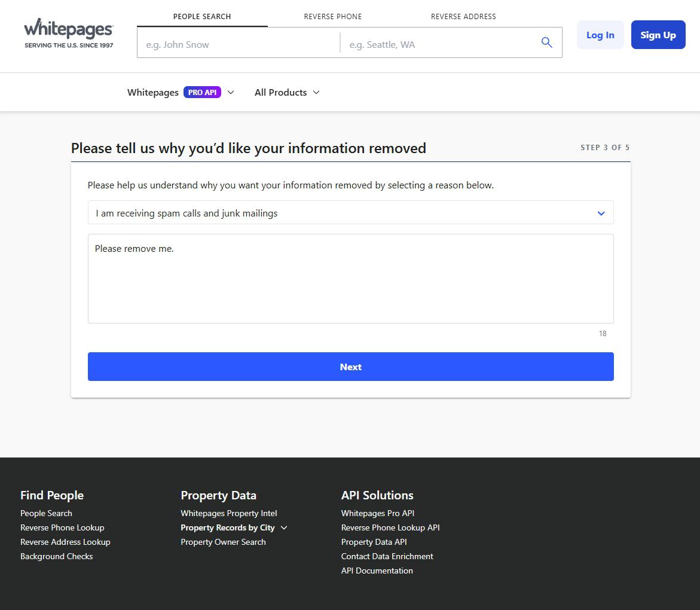Click the 'Please tell us why' page heading
Image resolution: width=700 pixels, height=610 pixels.
[248, 148]
